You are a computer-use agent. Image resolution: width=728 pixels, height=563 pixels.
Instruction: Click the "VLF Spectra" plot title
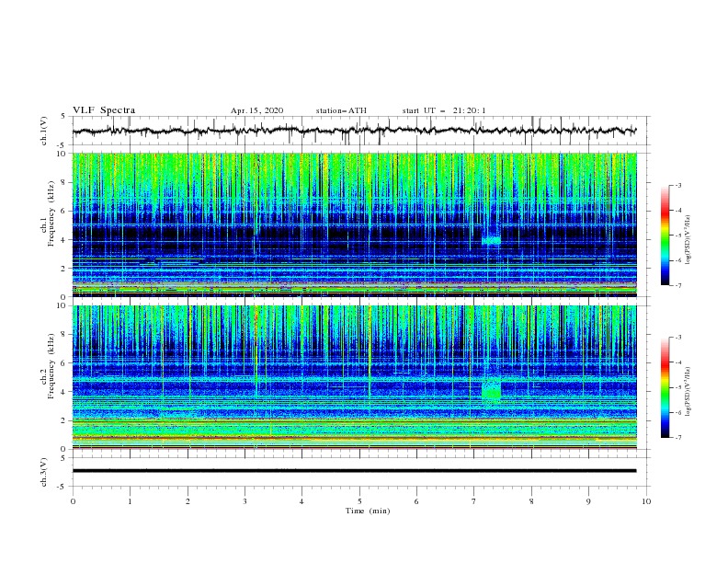coord(104,110)
